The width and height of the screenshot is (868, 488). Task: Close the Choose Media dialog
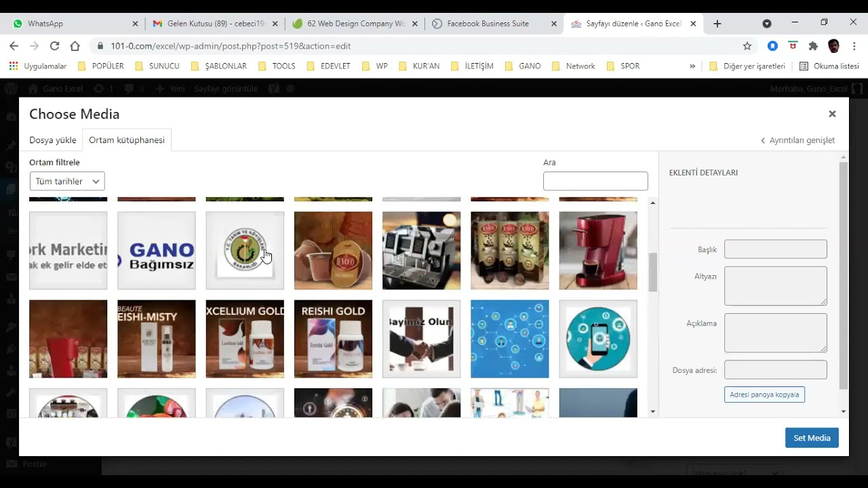(x=832, y=114)
